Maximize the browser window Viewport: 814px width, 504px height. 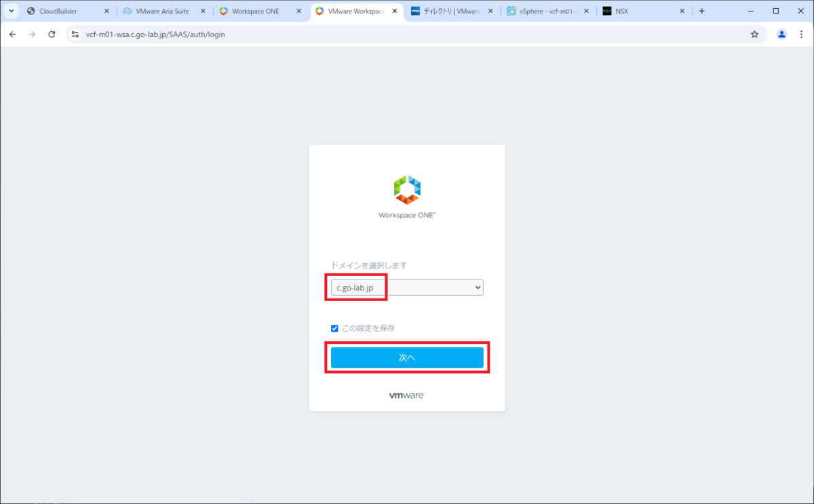click(x=776, y=11)
